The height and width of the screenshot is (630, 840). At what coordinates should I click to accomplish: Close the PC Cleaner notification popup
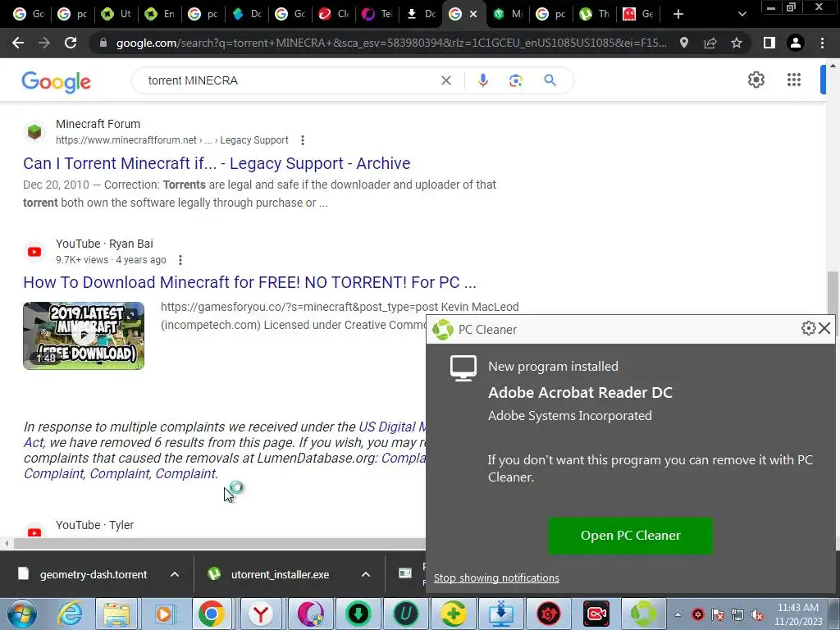click(824, 328)
